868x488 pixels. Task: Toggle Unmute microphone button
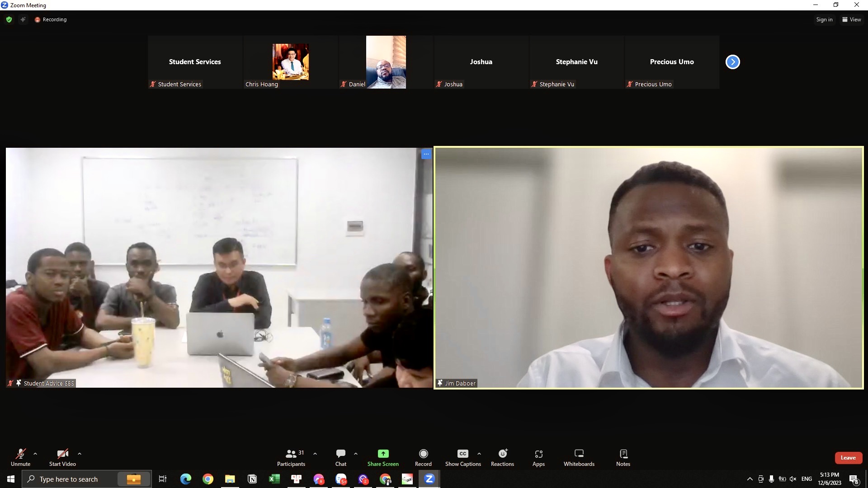click(x=20, y=457)
